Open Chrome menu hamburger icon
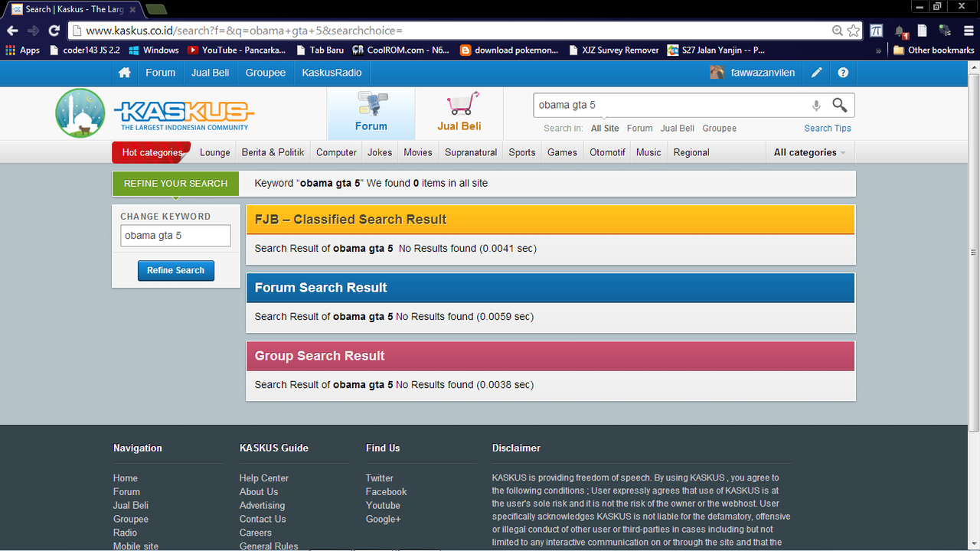980x551 pixels. (969, 31)
